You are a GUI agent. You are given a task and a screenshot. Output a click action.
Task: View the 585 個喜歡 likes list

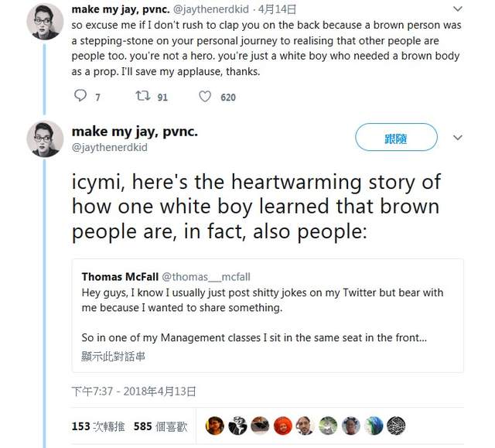162,426
